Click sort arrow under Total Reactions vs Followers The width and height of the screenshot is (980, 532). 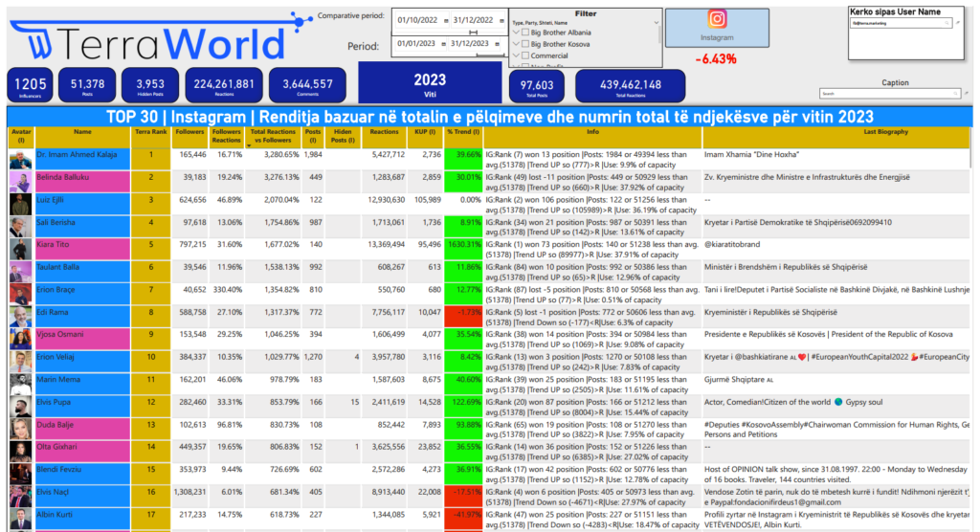click(250, 145)
